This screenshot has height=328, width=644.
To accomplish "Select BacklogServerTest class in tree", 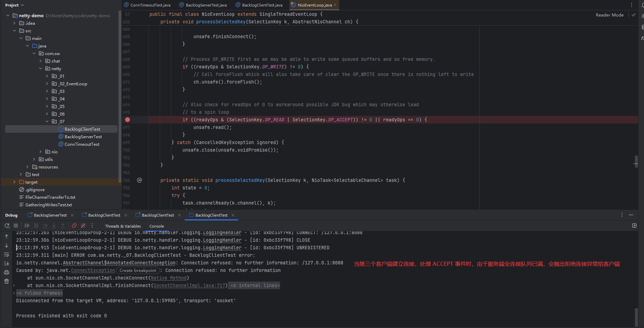I will click(83, 136).
